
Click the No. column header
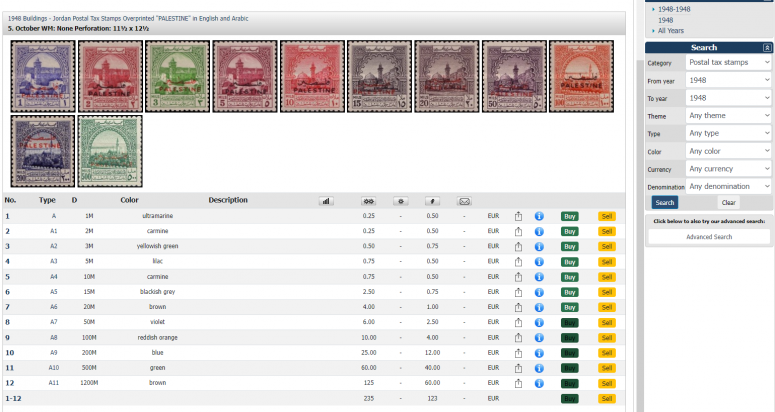(x=10, y=200)
